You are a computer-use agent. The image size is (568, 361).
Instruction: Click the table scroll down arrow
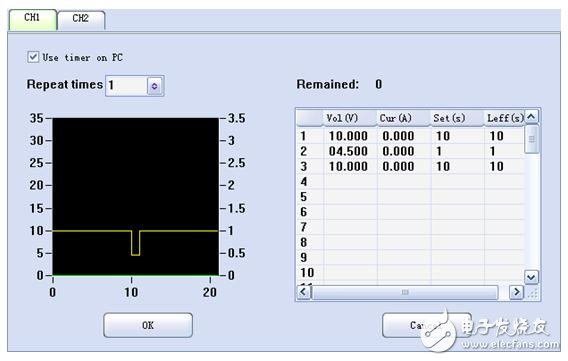pyautogui.click(x=531, y=277)
